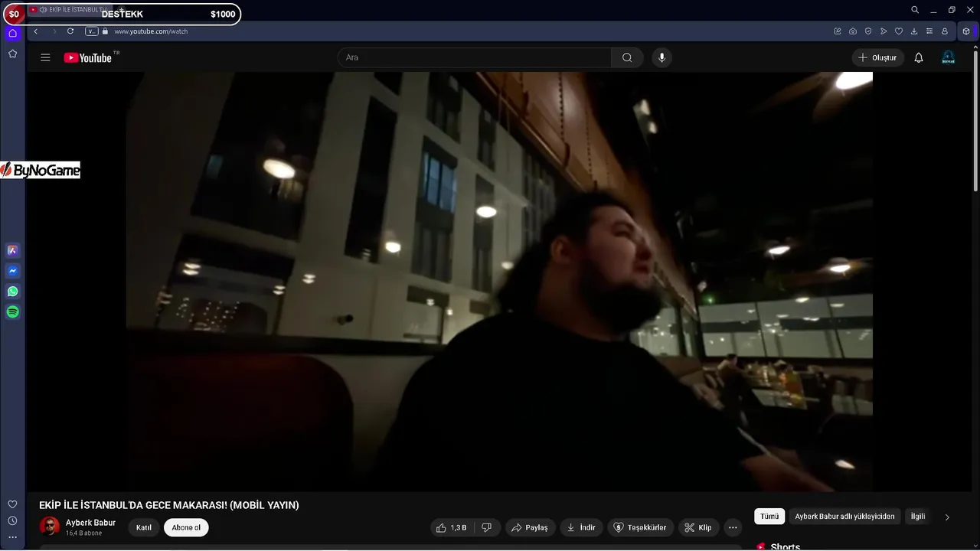This screenshot has height=551, width=980.
Task: Open Spotify in the browser sidebar
Action: point(13,312)
